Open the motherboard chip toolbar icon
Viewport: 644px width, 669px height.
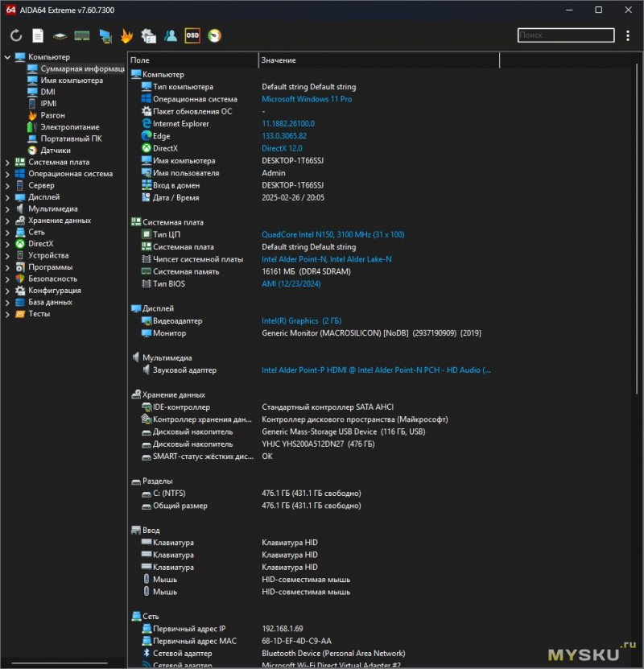(x=60, y=36)
